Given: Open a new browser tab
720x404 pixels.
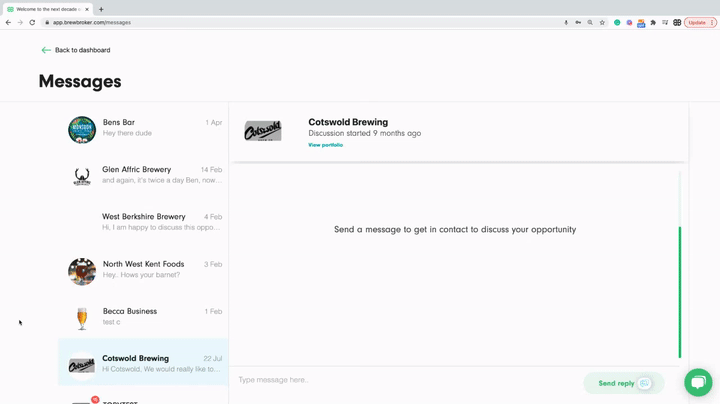Looking at the screenshot, I should click(x=101, y=9).
